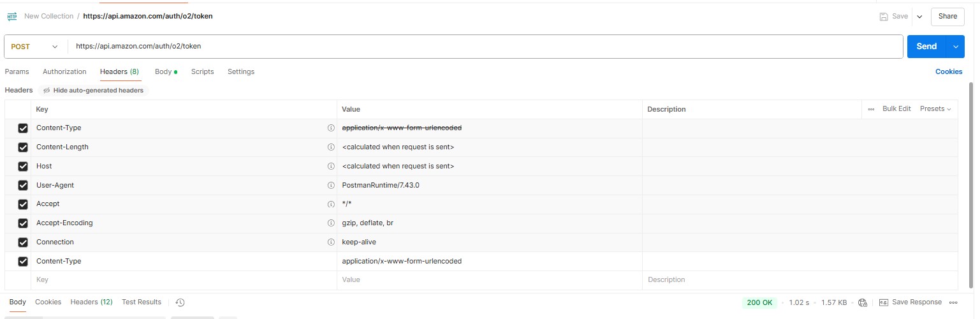Click the empty Key field in new row
The width and height of the screenshot is (980, 319).
184,280
